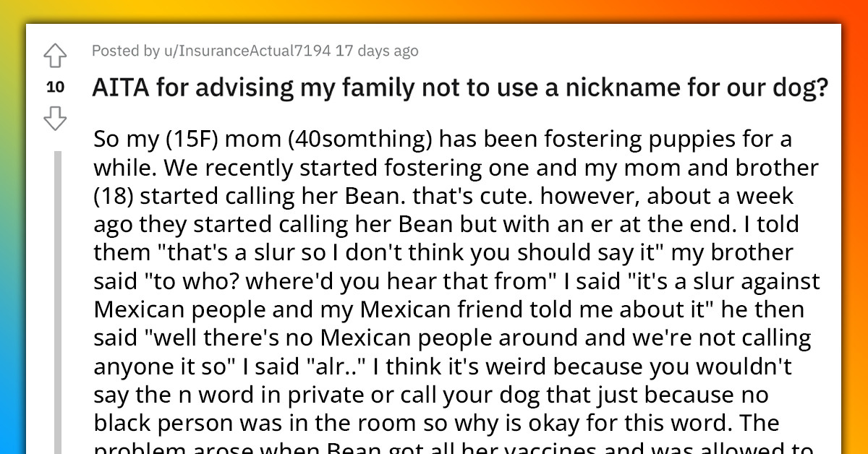Click the scrollbar track beside the post body
This screenshot has height=454, width=868.
coord(59,289)
